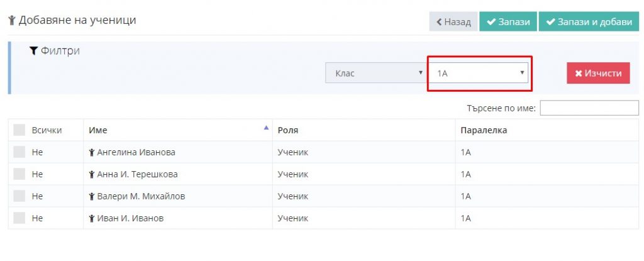Click student icon beside Иван И. Иванов
The height and width of the screenshot is (261, 644).
click(x=92, y=218)
